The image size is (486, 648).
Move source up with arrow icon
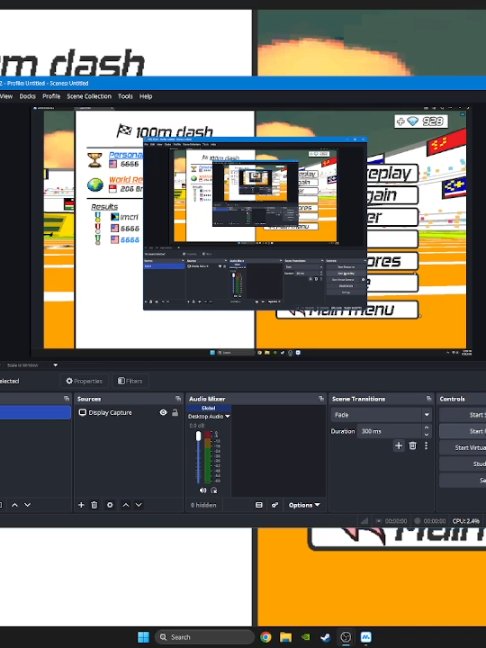click(126, 505)
